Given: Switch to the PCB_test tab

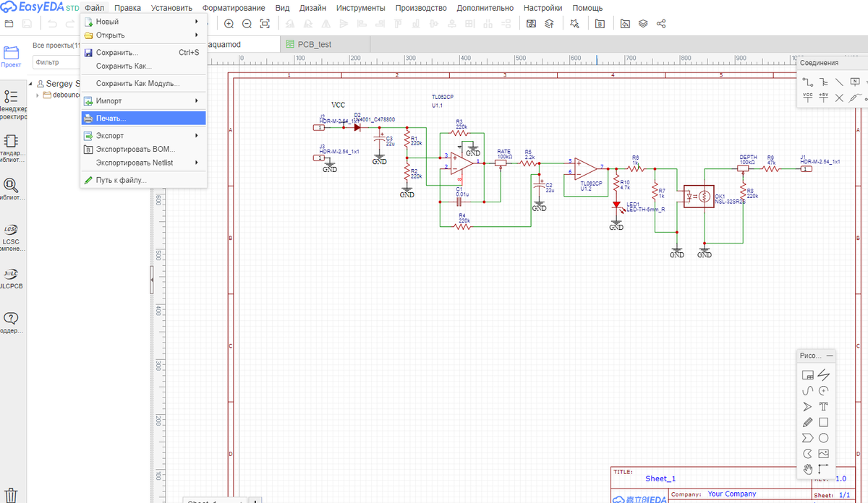Looking at the screenshot, I should pos(314,44).
